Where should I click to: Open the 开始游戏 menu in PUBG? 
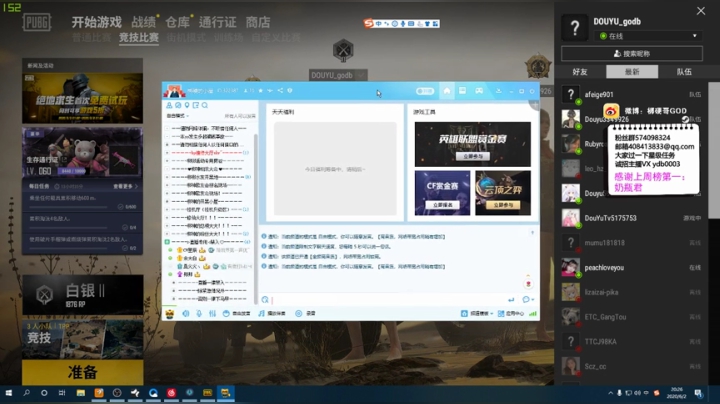point(96,22)
